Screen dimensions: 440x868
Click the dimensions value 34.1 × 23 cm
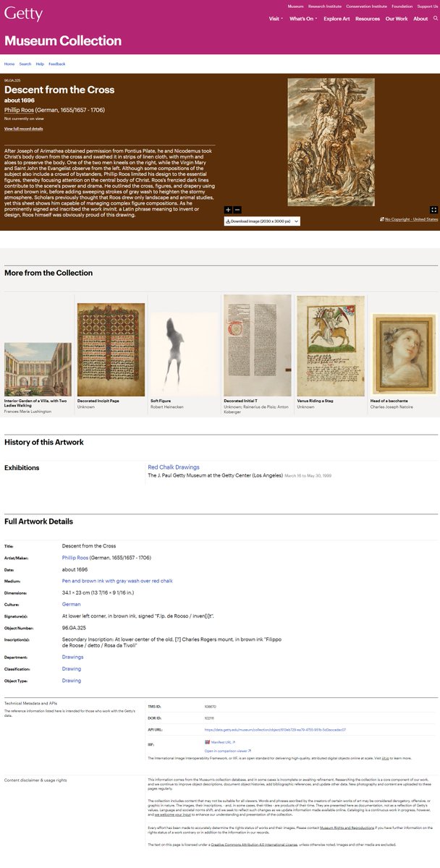pyautogui.click(x=97, y=592)
